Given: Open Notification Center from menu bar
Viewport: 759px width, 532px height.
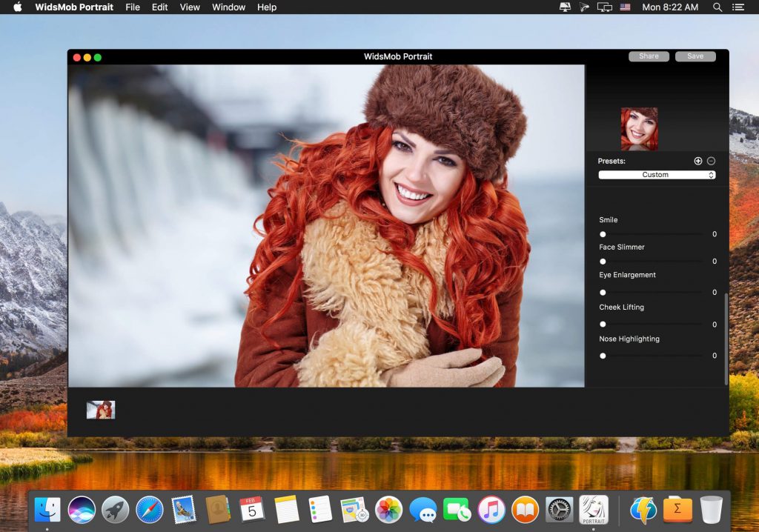Looking at the screenshot, I should (x=738, y=7).
